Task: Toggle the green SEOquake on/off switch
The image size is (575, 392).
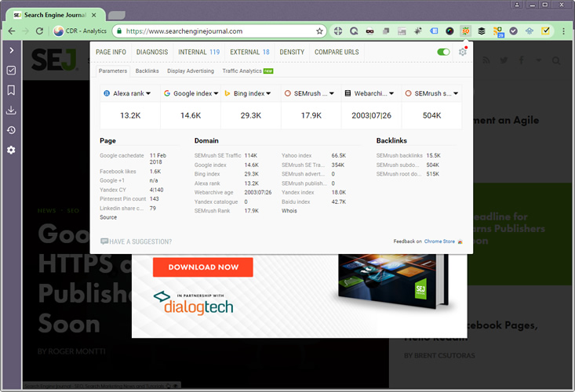Action: (x=443, y=52)
